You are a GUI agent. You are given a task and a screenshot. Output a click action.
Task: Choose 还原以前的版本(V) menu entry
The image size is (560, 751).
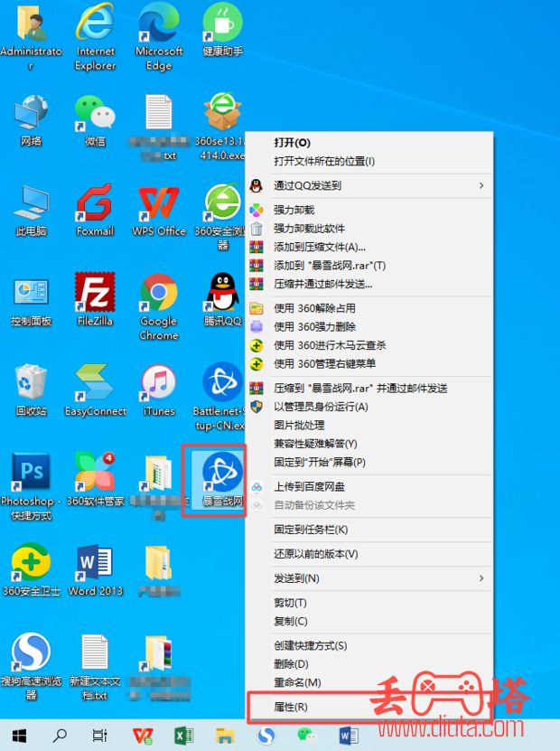point(369,554)
